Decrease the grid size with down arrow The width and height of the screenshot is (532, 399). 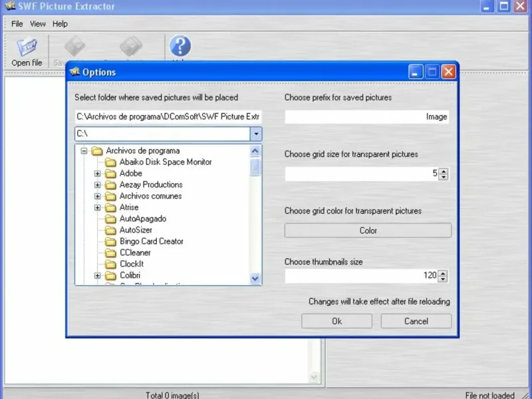point(444,177)
